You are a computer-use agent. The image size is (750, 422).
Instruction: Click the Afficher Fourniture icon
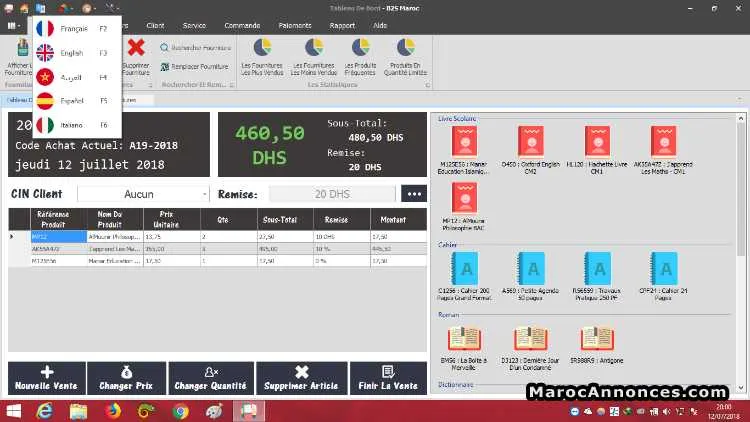tap(22, 48)
